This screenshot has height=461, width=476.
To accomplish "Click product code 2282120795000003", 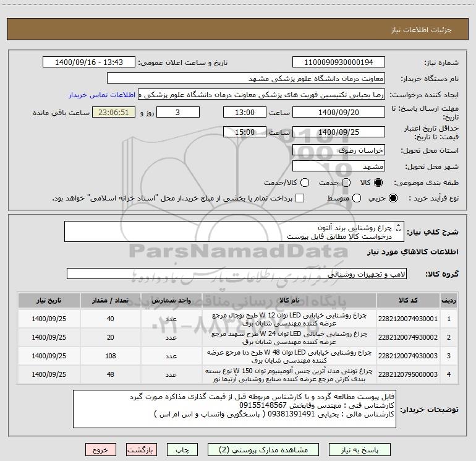I will [408, 374].
